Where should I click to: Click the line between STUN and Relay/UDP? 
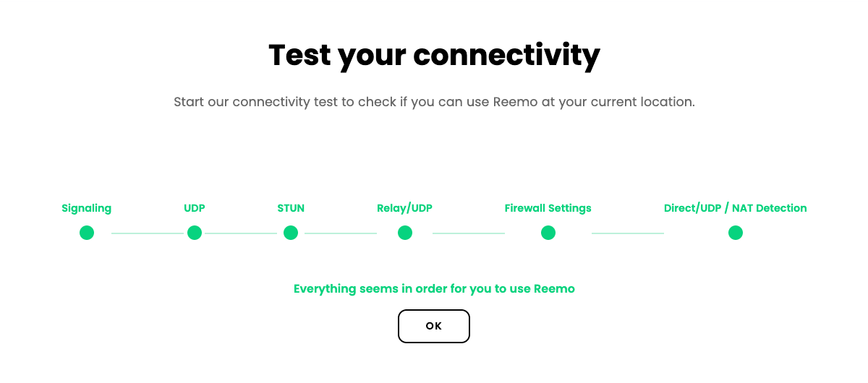341,233
